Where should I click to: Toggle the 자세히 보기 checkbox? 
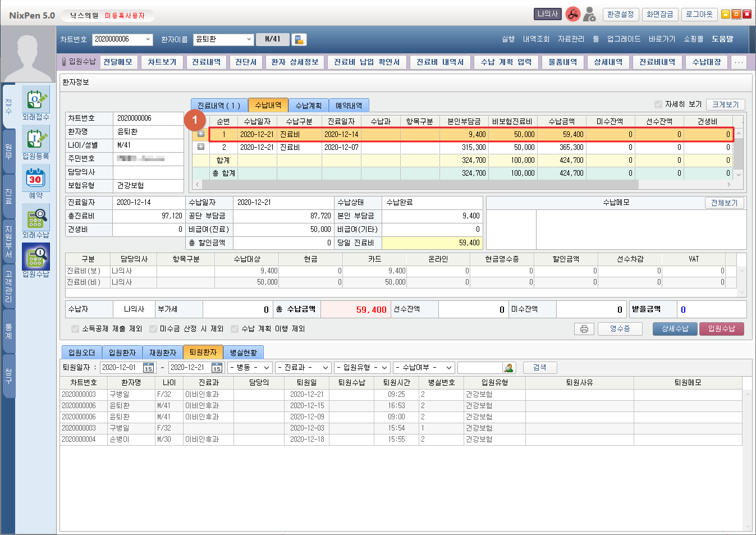pyautogui.click(x=658, y=104)
